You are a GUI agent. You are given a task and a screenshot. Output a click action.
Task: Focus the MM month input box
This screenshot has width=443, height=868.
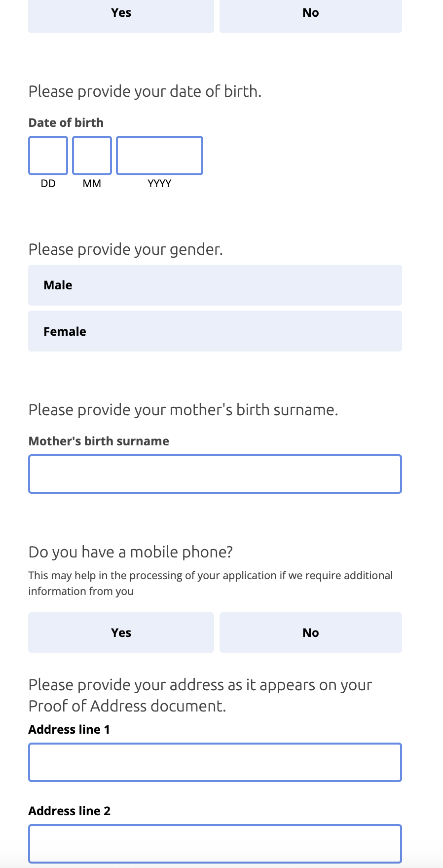pos(92,156)
